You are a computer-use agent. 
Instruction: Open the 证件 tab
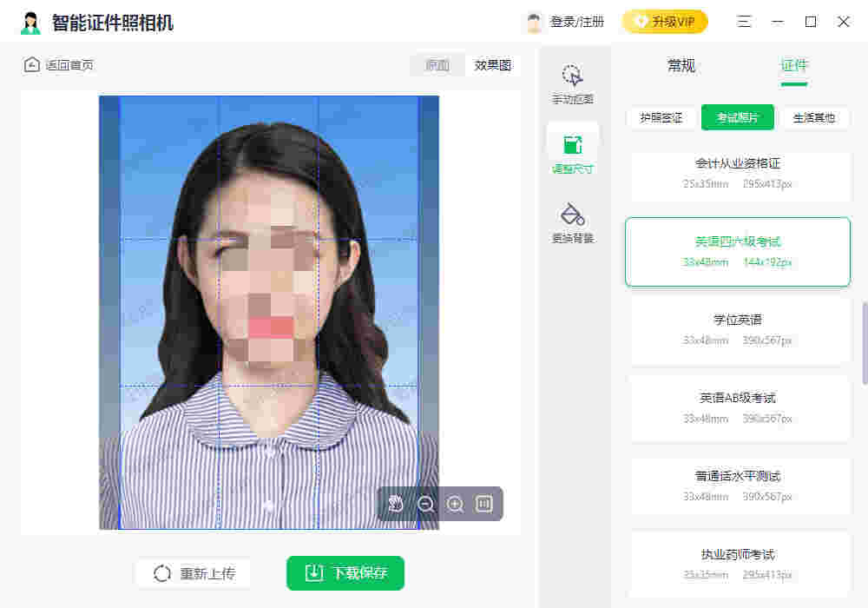(x=795, y=66)
